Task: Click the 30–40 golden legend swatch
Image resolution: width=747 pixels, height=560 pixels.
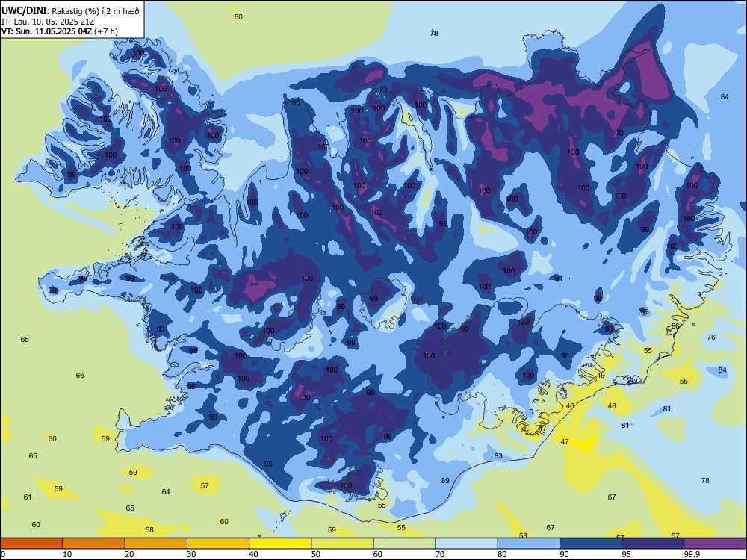Action: tap(218, 544)
